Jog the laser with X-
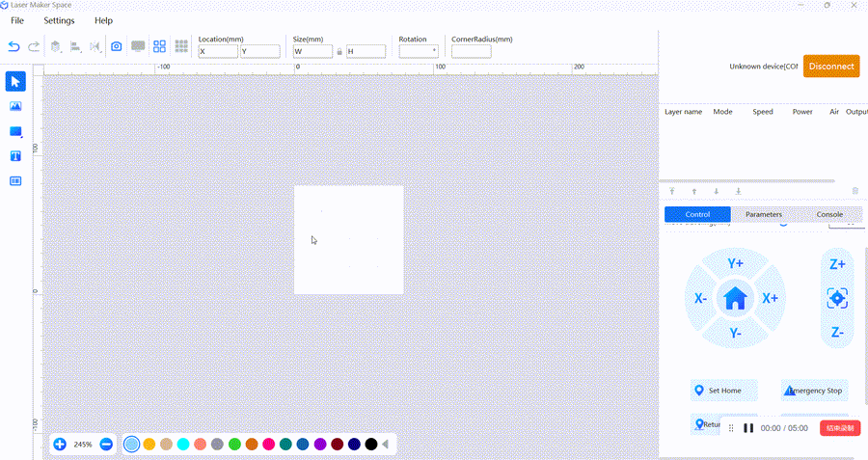The width and height of the screenshot is (868, 460). coord(700,298)
